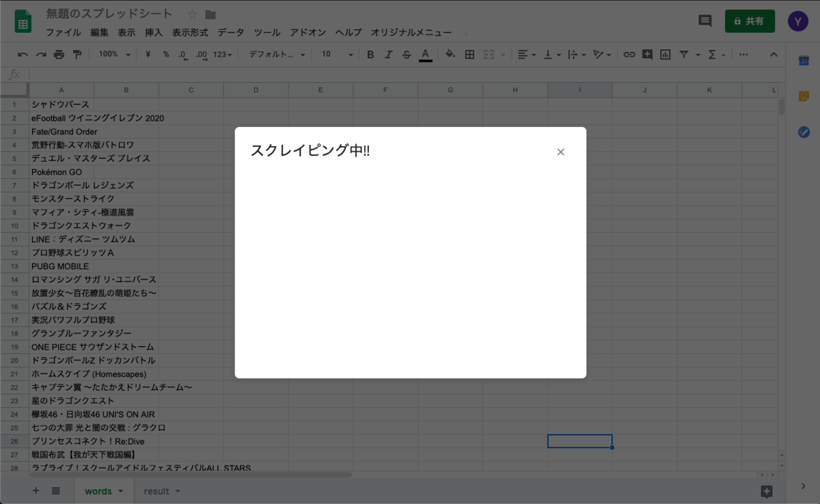Open Keep in the side panel
820x504 pixels.
click(804, 96)
